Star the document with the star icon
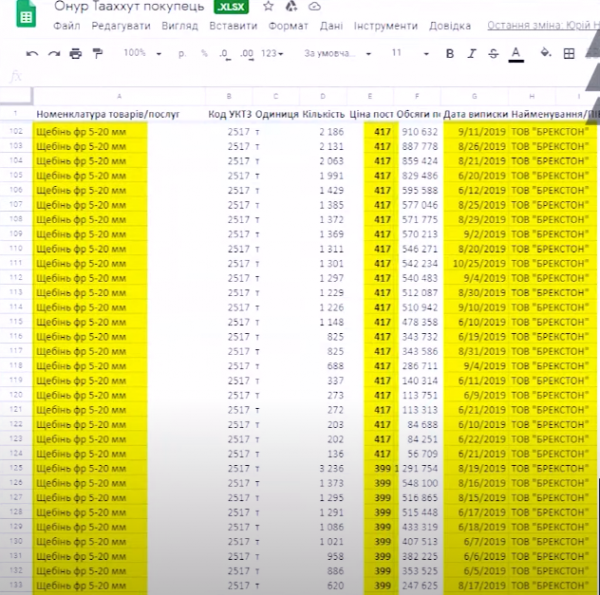 point(268,6)
